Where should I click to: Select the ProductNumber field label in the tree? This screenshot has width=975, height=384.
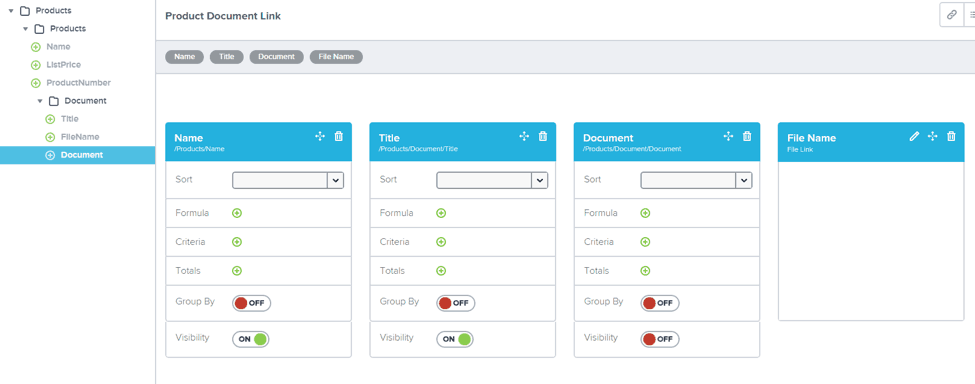[78, 83]
